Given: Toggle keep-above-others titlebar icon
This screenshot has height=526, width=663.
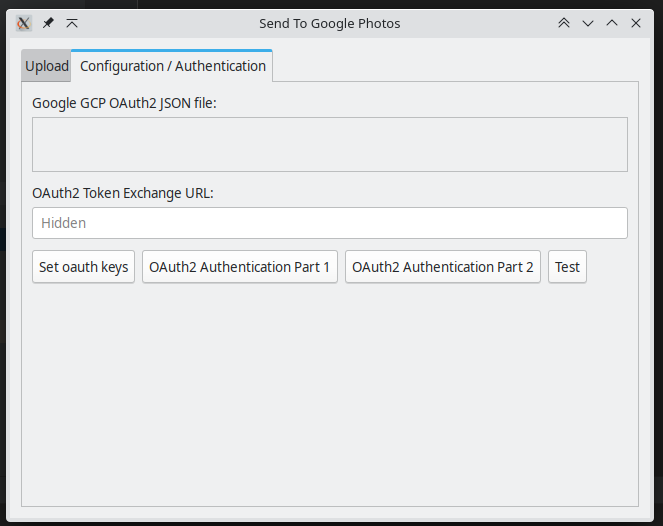Looking at the screenshot, I should 72,23.
